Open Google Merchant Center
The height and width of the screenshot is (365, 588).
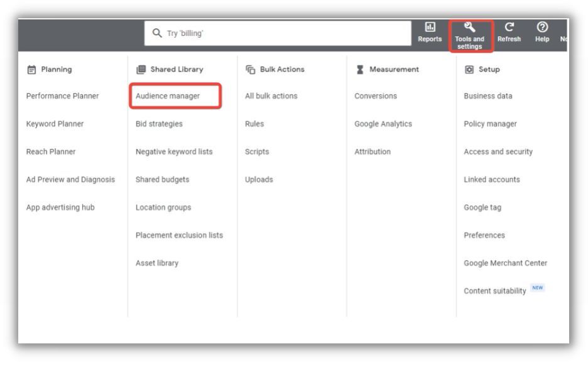click(505, 263)
